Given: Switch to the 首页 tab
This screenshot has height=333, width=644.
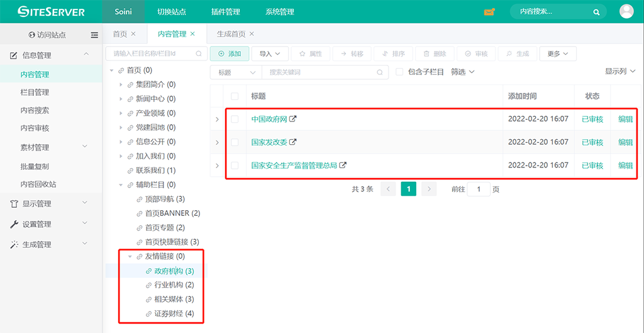Looking at the screenshot, I should pyautogui.click(x=119, y=34).
